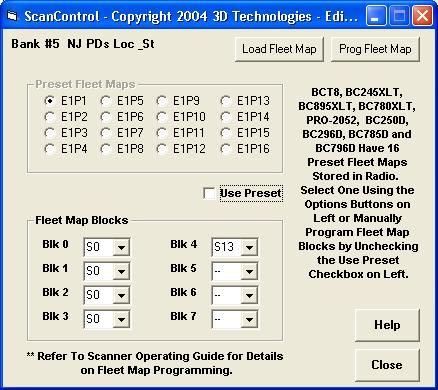The image size is (438, 390).
Task: Click the ScanControl title bar app icon
Action: point(12,16)
